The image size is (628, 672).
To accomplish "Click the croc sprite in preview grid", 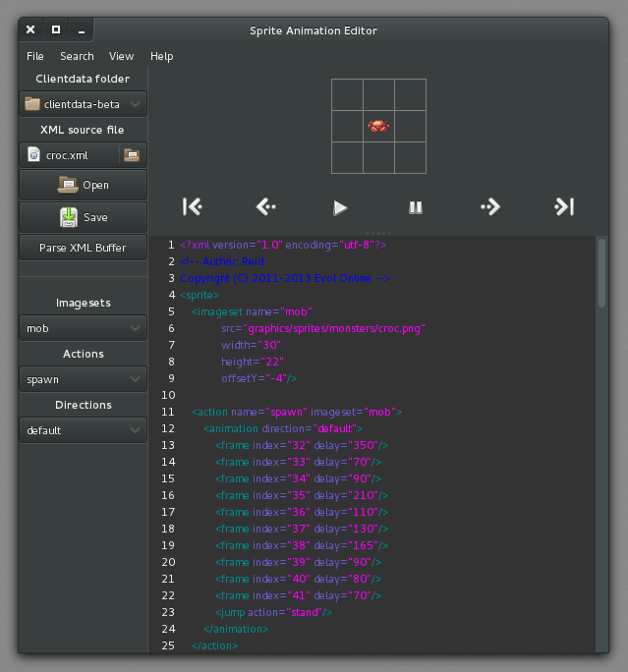I will coord(378,126).
